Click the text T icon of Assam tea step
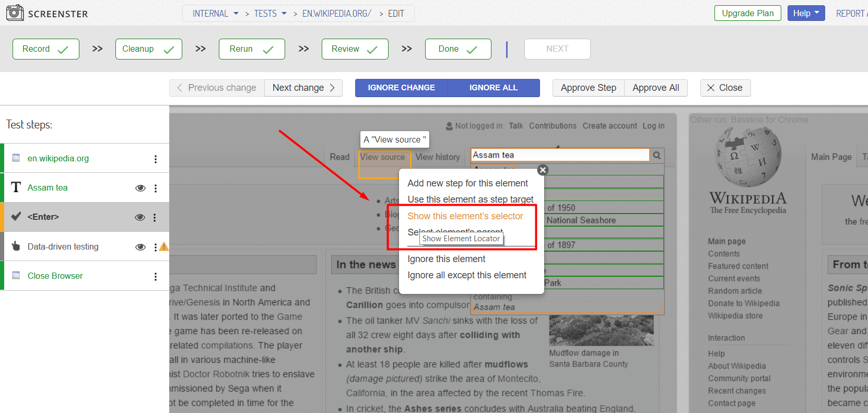The width and height of the screenshot is (868, 413). 16,187
